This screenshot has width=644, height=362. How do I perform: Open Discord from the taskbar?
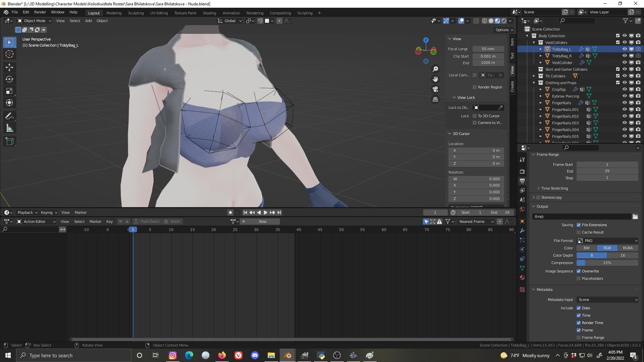pos(255,355)
